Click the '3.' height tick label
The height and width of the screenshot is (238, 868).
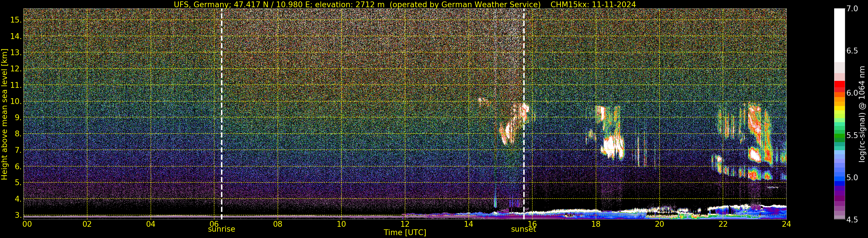[18, 215]
